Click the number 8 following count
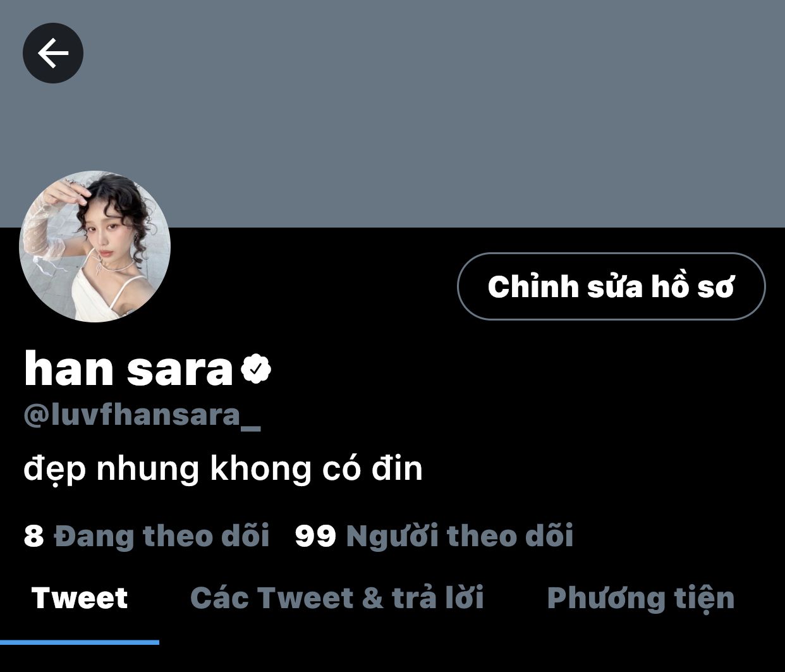The image size is (785, 672). (33, 536)
